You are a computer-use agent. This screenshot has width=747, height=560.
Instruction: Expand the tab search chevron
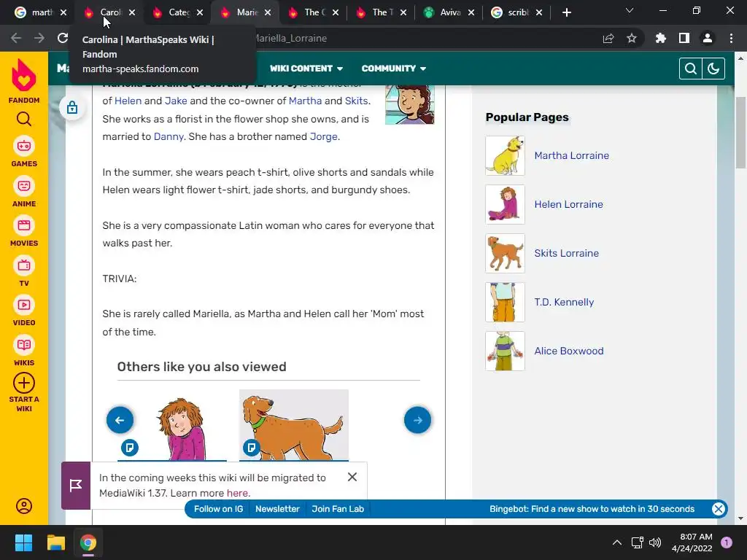[630, 10]
